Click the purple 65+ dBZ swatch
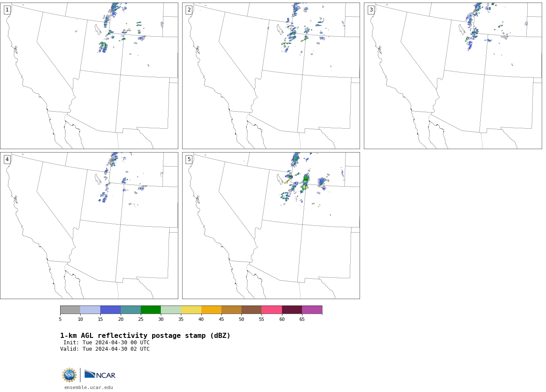 pos(312,310)
